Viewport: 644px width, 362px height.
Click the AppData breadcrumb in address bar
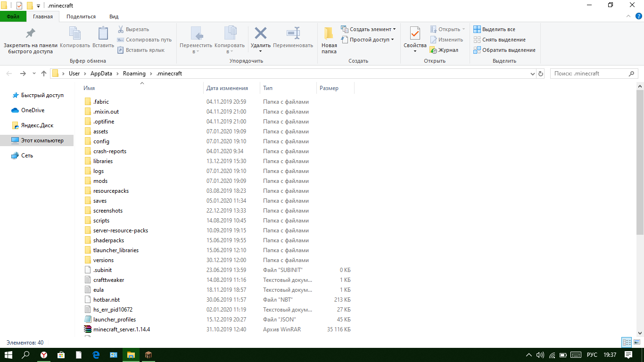coord(101,74)
